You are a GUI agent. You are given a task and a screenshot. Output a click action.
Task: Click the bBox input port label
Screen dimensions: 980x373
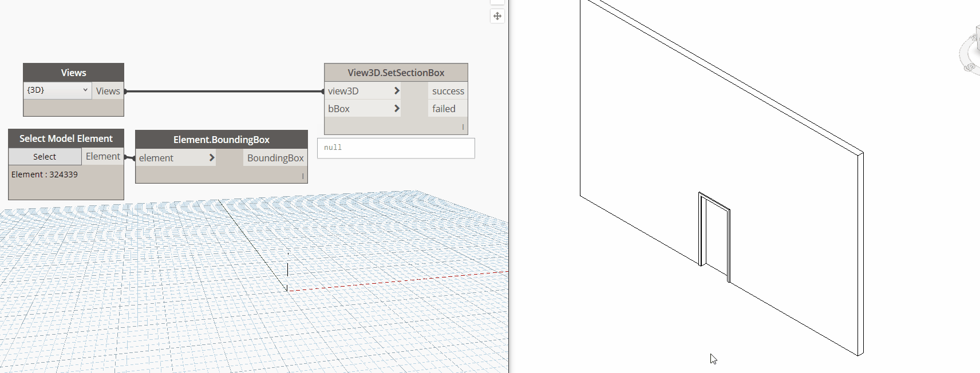pos(339,109)
